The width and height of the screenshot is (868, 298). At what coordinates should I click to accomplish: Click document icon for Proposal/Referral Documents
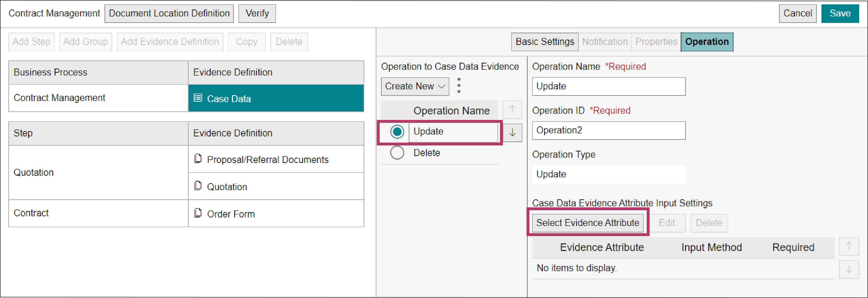click(198, 158)
